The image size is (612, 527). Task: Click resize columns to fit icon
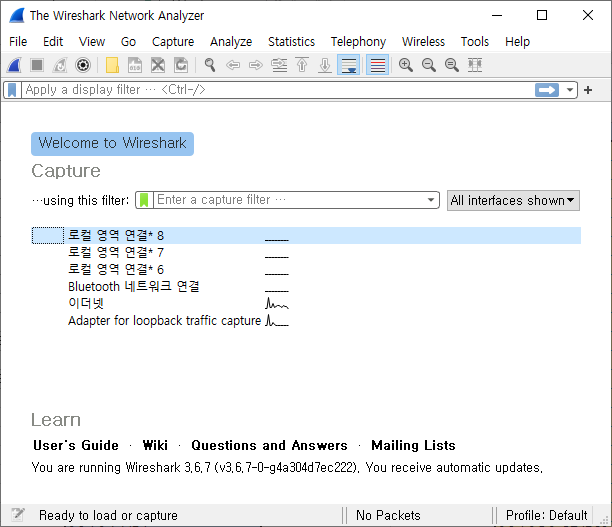(475, 65)
